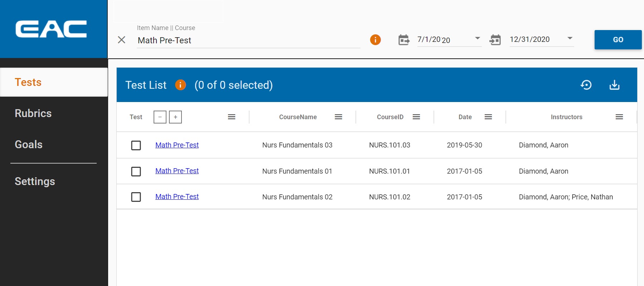This screenshot has height=286, width=644.
Task: Click the plus expand-all button in Test column
Action: pos(175,117)
